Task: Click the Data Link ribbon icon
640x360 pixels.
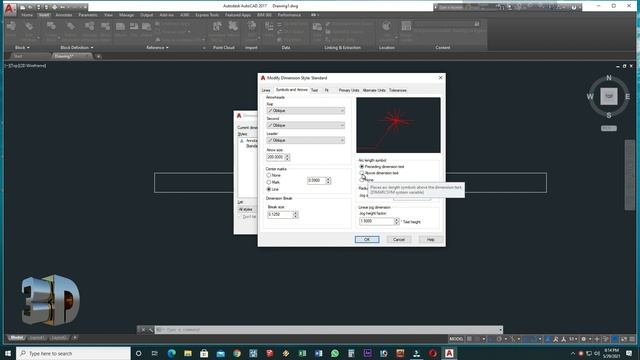Action: [317, 27]
